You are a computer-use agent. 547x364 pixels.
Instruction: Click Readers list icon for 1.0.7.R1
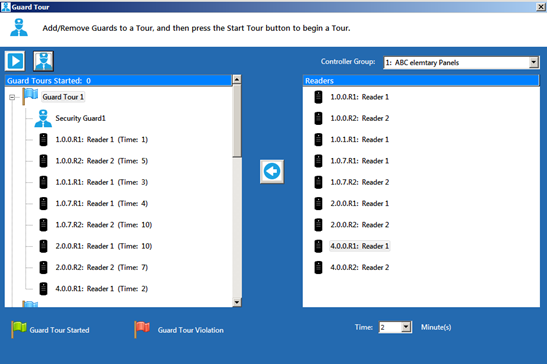point(318,161)
